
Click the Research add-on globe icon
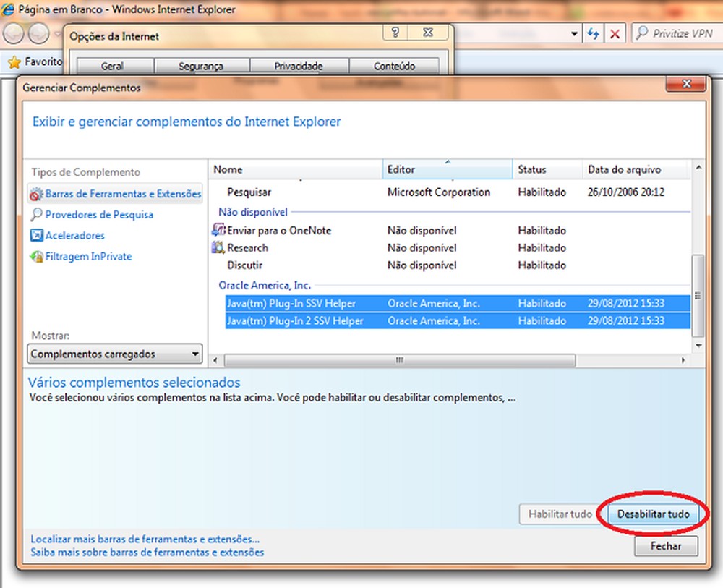218,247
